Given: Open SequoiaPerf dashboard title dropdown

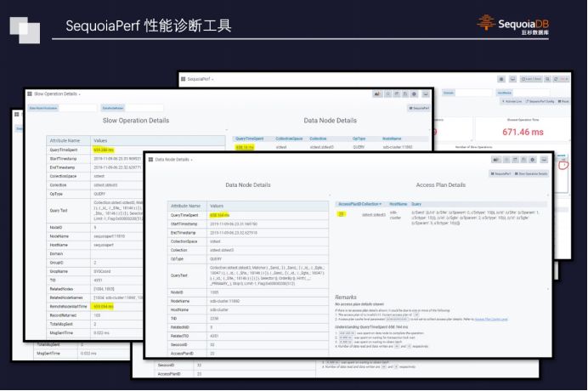Looking at the screenshot, I should [201, 79].
